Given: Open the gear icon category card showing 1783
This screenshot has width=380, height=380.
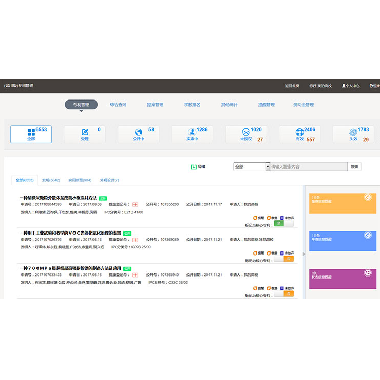Looking at the screenshot, I should tap(353, 134).
